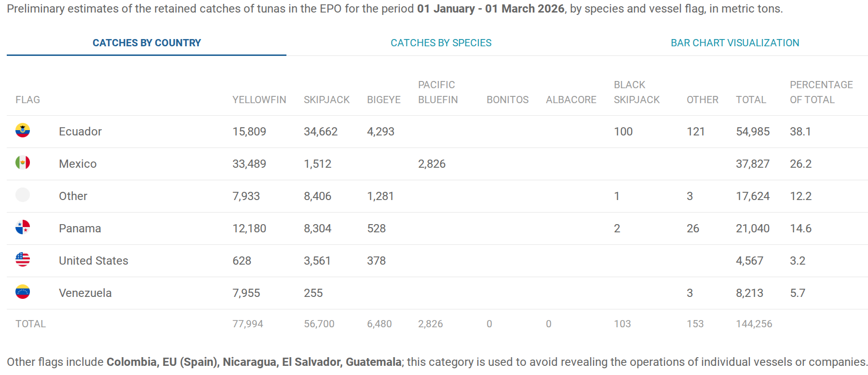Click the Pacific Bluefin column header
Screen dimensions: 868x375
[x=438, y=92]
